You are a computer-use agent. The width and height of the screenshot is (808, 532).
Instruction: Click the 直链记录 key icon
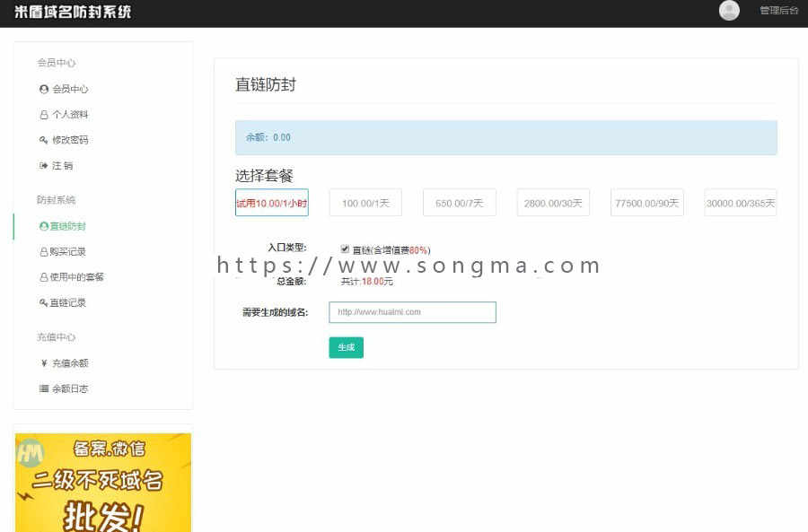point(44,303)
